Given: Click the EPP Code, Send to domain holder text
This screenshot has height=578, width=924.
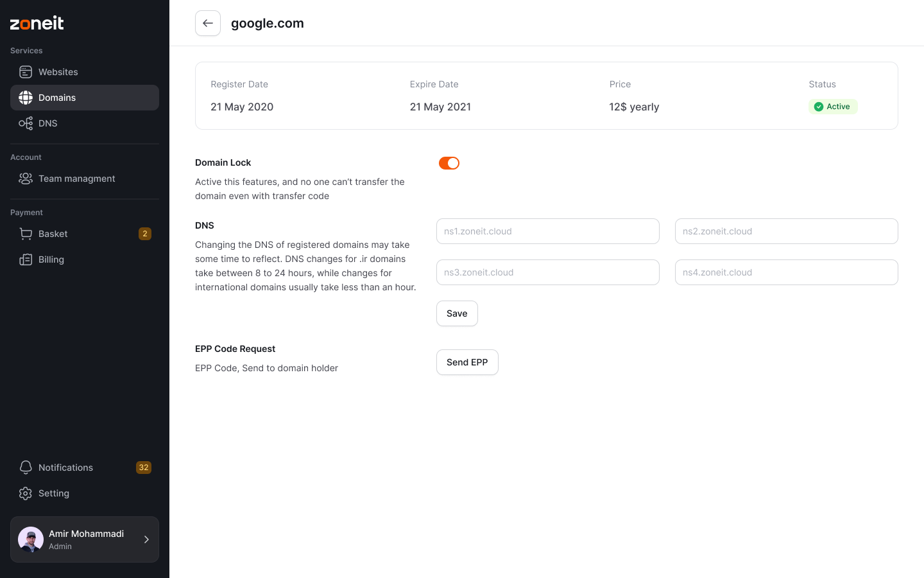Looking at the screenshot, I should (x=266, y=368).
